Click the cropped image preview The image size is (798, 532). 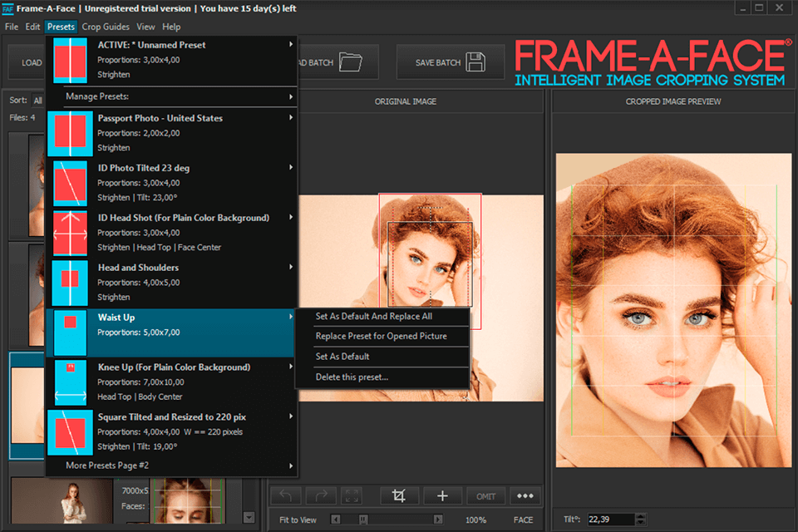[x=673, y=311]
